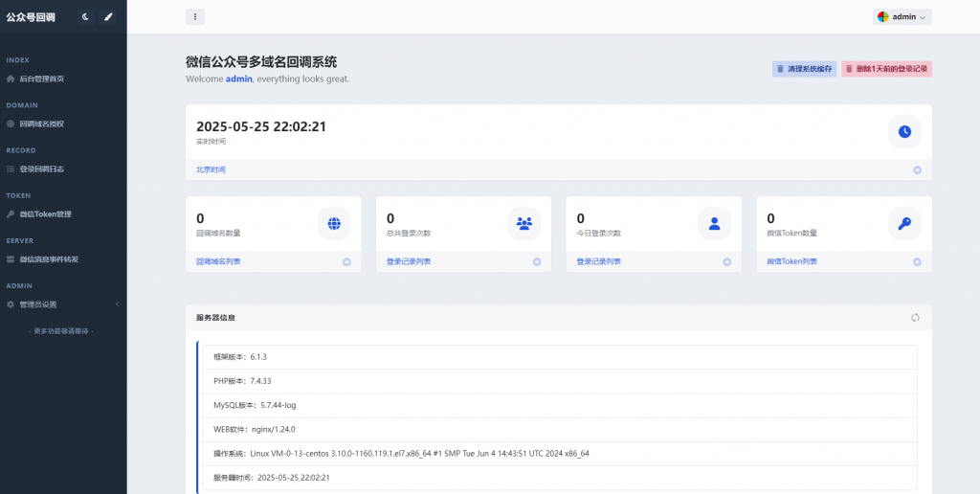Viewport: 980px width, 494px height.
Task: Click the MySQL版本：5.7.44-log row
Action: click(x=560, y=405)
